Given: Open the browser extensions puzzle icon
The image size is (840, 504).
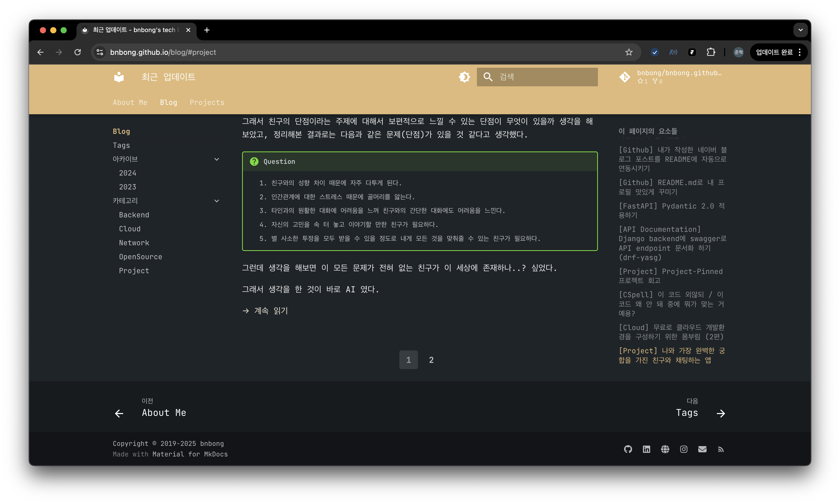Looking at the screenshot, I should pyautogui.click(x=711, y=52).
